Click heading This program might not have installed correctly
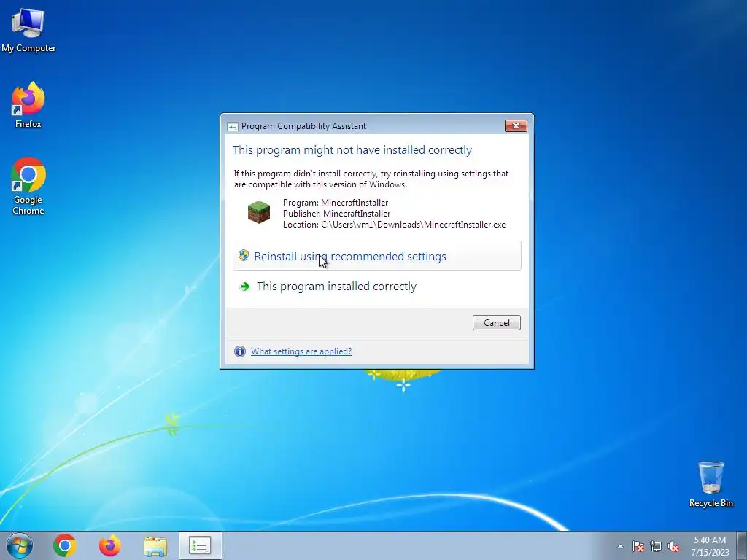The height and width of the screenshot is (560, 747). (352, 150)
